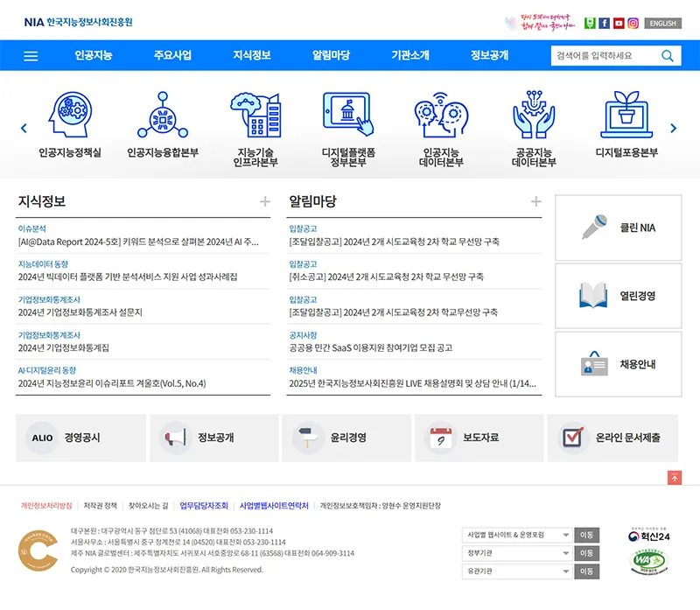Click the AI·디지털윤리 동향 category label
The width and height of the screenshot is (700, 610).
point(47,370)
